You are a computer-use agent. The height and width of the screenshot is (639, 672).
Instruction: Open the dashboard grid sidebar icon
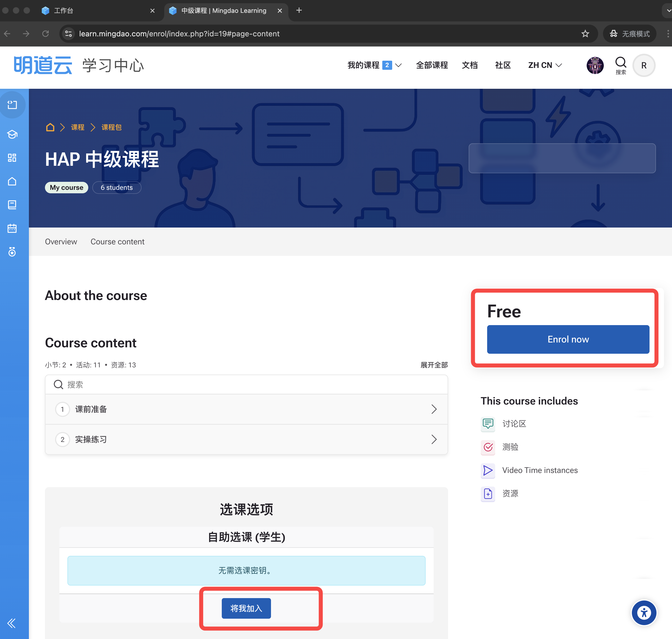click(12, 158)
